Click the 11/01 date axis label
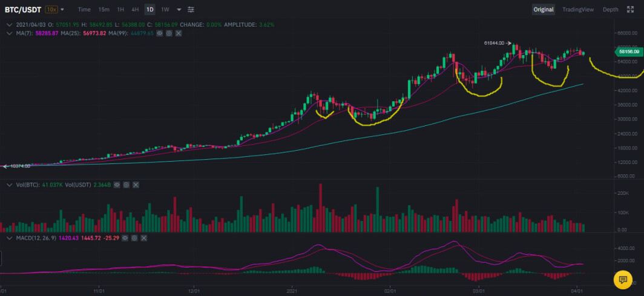 point(99,291)
